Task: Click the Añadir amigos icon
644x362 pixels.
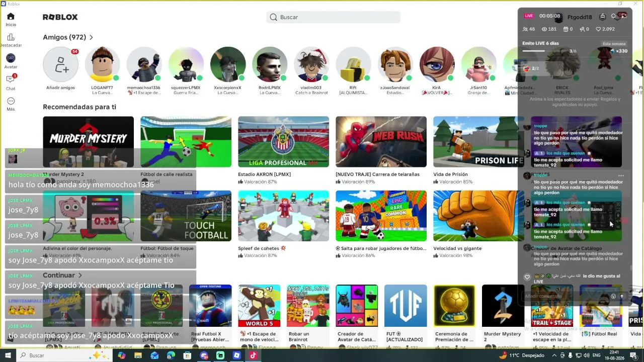Action: coord(60,65)
